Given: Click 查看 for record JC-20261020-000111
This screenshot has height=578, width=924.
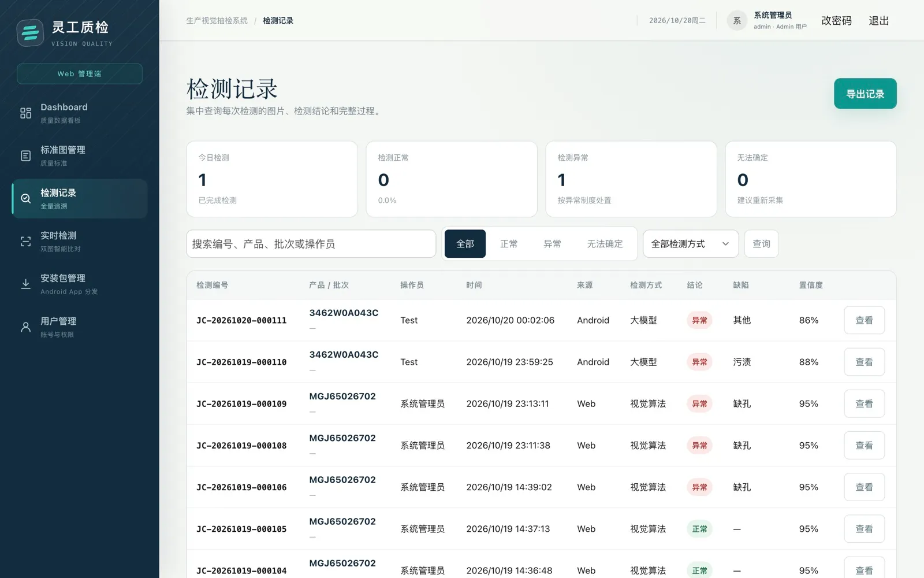Looking at the screenshot, I should pyautogui.click(x=864, y=320).
